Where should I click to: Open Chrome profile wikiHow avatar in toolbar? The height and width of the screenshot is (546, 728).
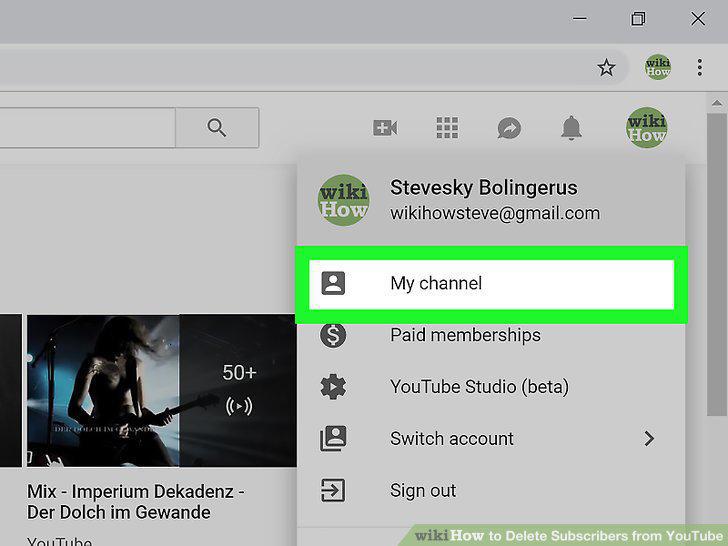[657, 67]
